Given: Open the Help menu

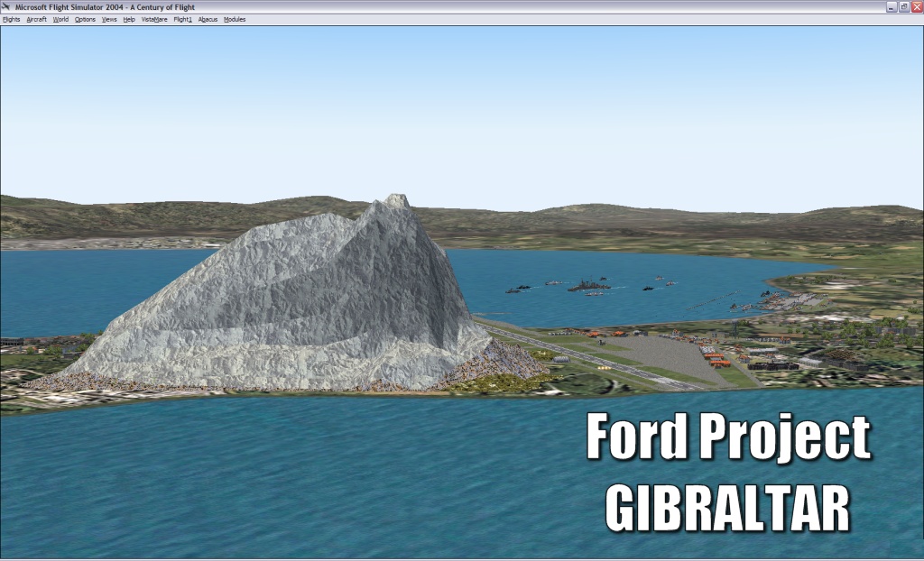Looking at the screenshot, I should (129, 20).
